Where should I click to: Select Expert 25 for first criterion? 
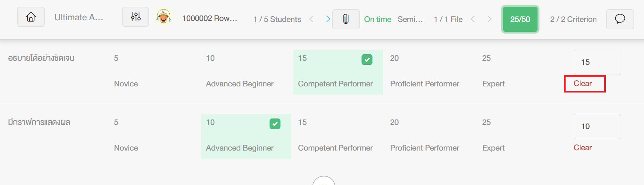coord(493,71)
